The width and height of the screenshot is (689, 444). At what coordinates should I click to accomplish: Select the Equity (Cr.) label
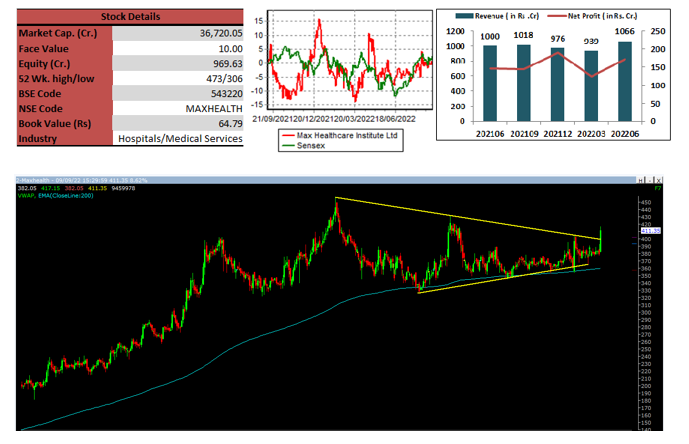pyautogui.click(x=44, y=64)
